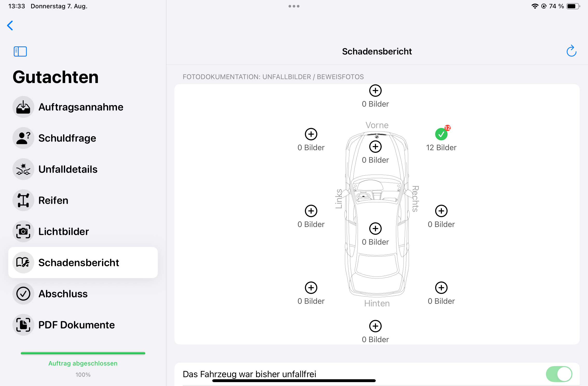Toggle the sidebar panel icon
Image resolution: width=588 pixels, height=386 pixels.
[x=20, y=51]
